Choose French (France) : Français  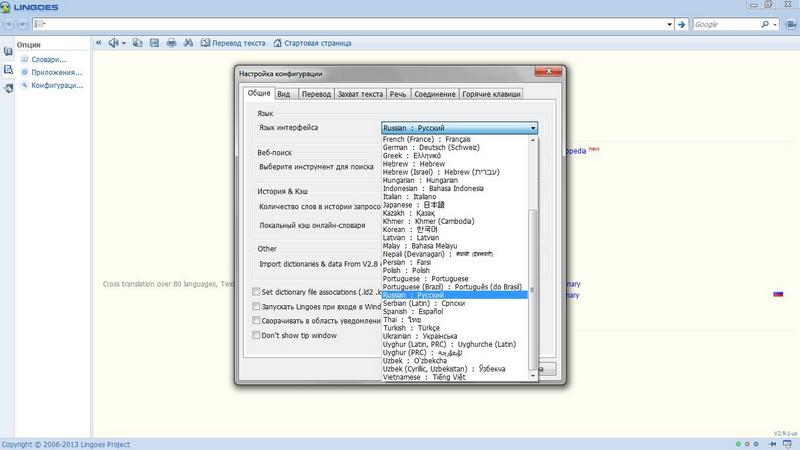coord(455,139)
